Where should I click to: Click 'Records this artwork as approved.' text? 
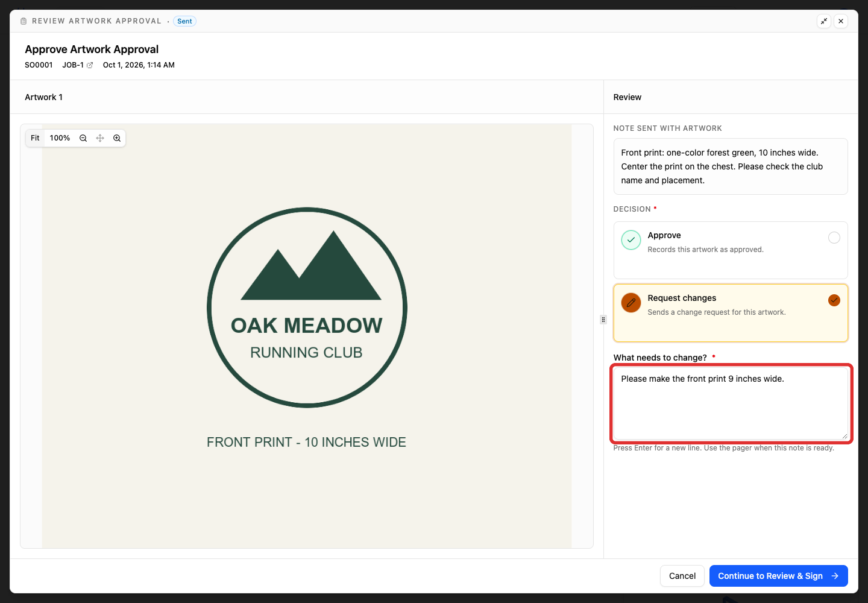pyautogui.click(x=705, y=250)
